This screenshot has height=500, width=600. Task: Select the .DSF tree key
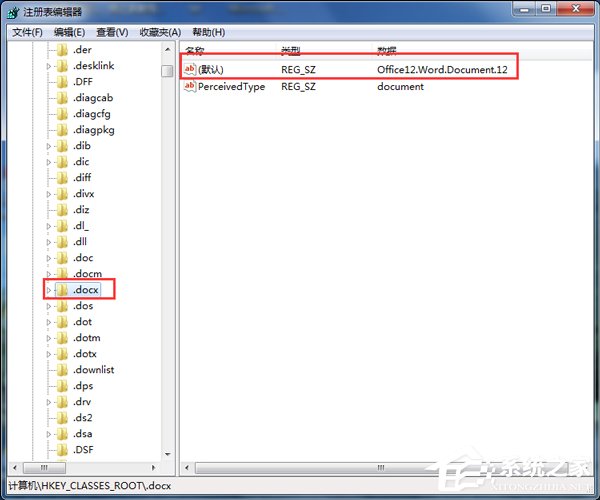[x=83, y=450]
